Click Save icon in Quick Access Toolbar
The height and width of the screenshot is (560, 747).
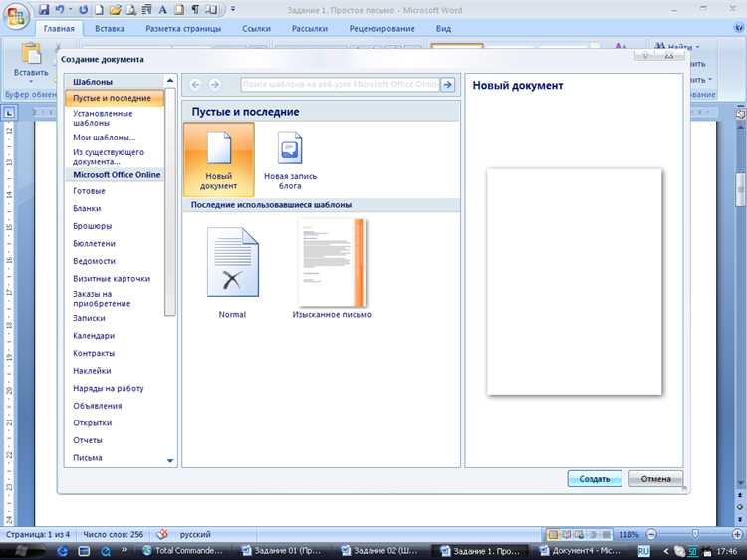click(x=44, y=9)
